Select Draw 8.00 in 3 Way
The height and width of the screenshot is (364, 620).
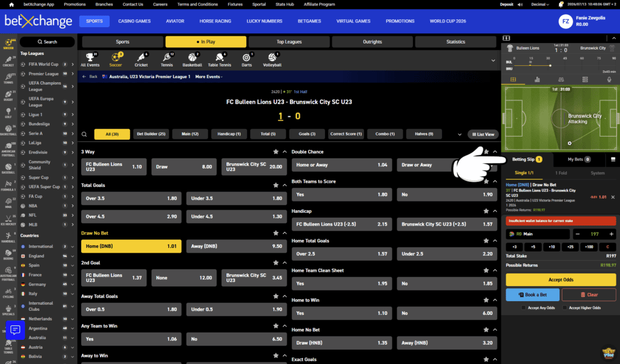click(x=184, y=167)
